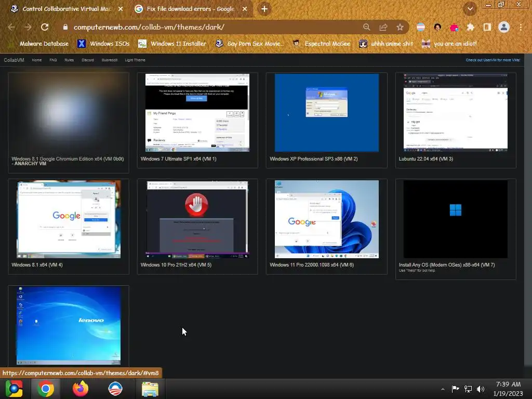Viewport: 532px width, 399px height.
Task: Click the taskbar clock showing 7:39 AM
Action: click(508, 389)
